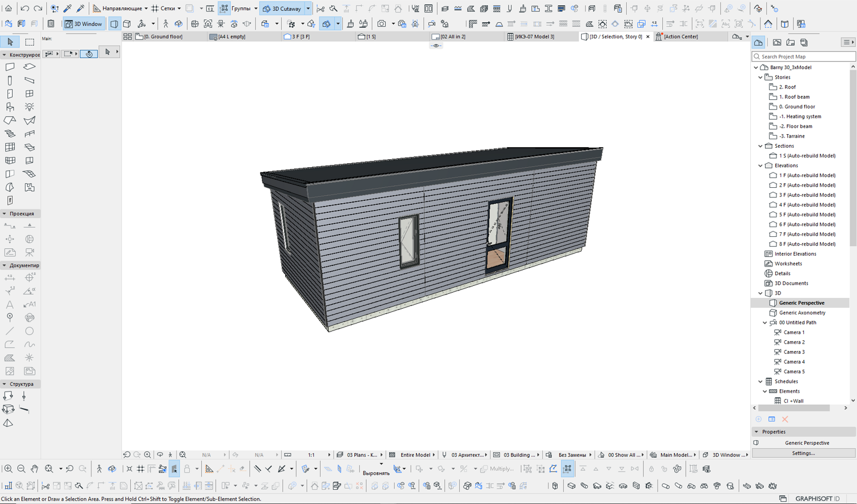Toggle the 3D Window button

(x=83, y=24)
